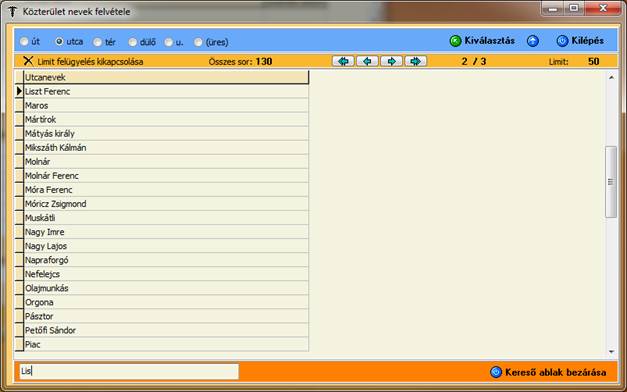The height and width of the screenshot is (392, 627).
Task: Go to first page navigation arrow
Action: click(343, 61)
